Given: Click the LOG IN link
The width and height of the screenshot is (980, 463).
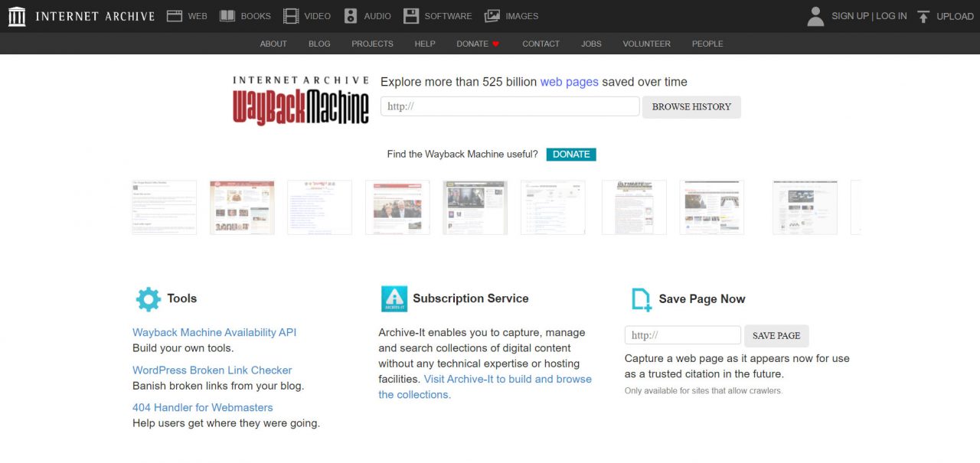Looking at the screenshot, I should [891, 16].
